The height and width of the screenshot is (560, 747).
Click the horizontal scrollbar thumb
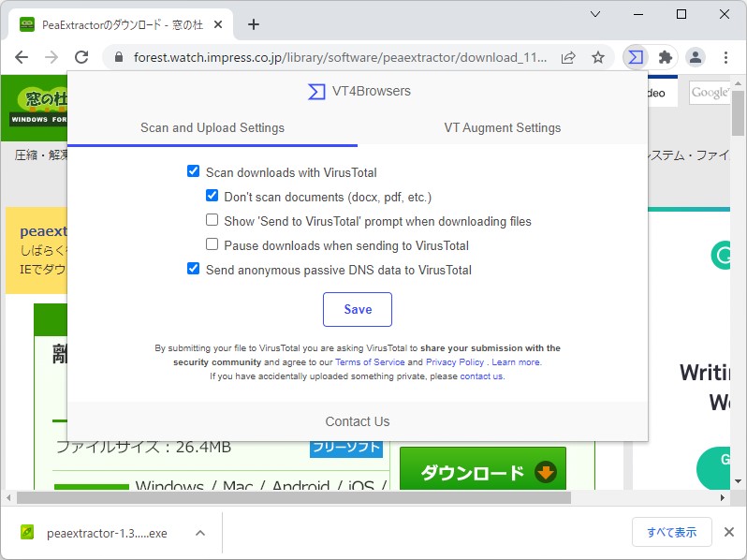(294, 497)
